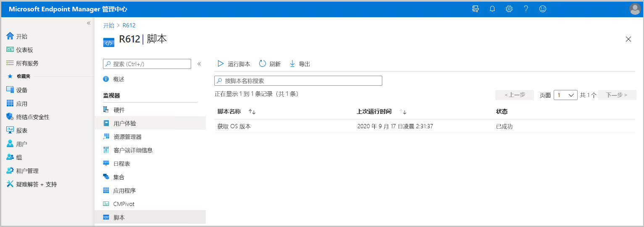This screenshot has width=644, height=227.
Task: Select the 获取 OS 版本 script row
Action: pos(425,126)
